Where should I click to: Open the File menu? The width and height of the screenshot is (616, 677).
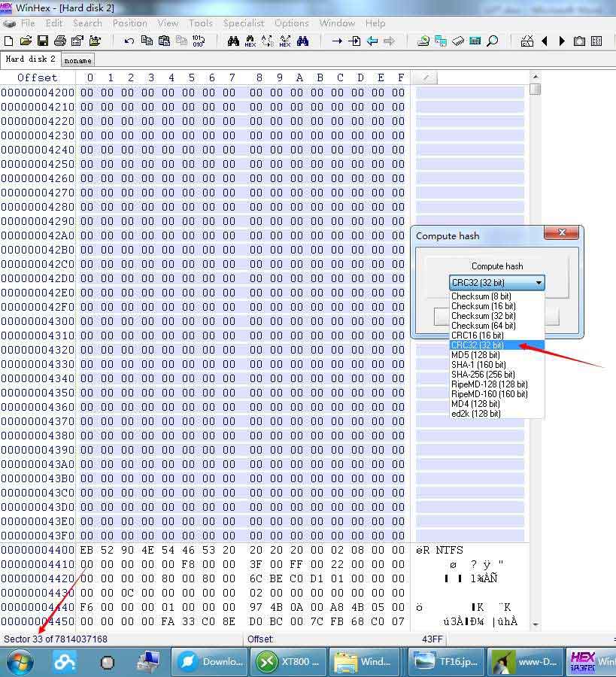tap(28, 23)
